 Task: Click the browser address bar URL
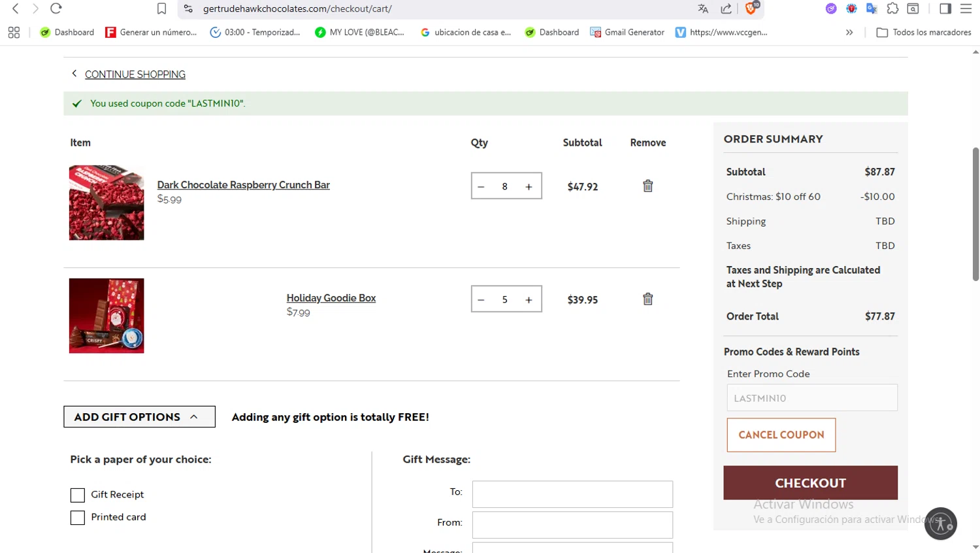(297, 8)
